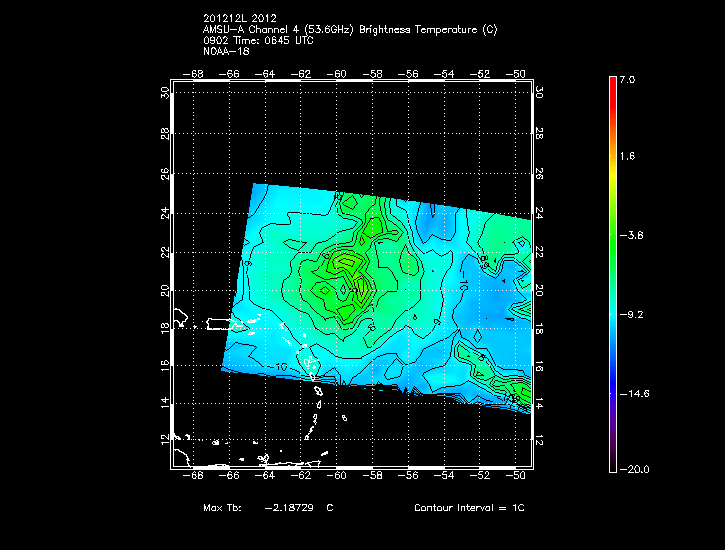Click the "0902 Time: 0645 UTC" line

(258, 41)
